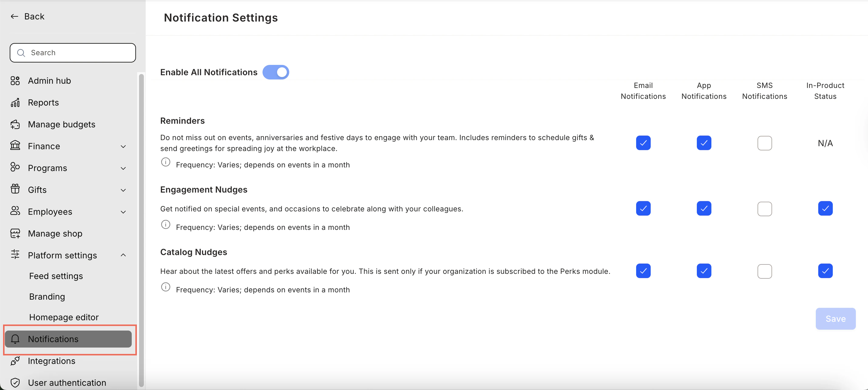Uncheck In-Product Status for Catalog Nudges

825,271
